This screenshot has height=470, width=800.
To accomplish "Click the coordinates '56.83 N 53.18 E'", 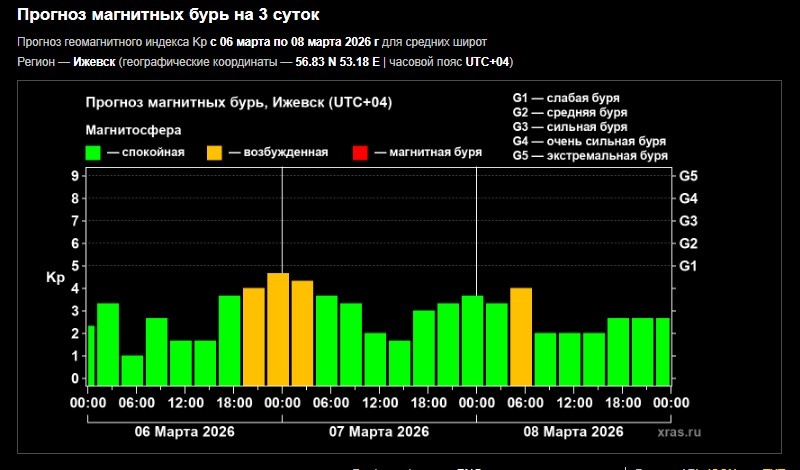I will [x=338, y=62].
